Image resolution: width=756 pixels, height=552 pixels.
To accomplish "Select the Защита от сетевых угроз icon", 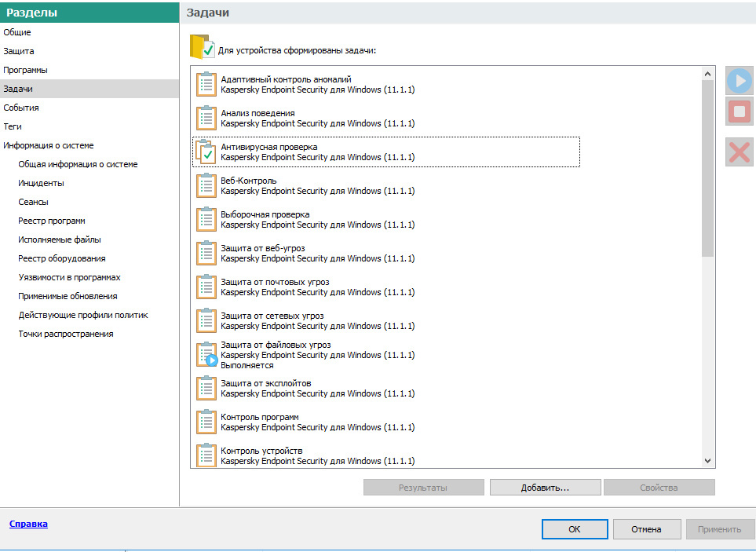I will coord(206,320).
